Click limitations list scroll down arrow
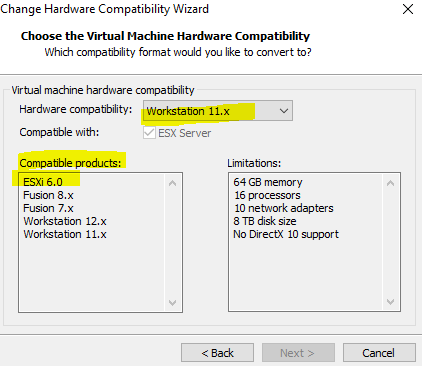422x366 pixels. point(390,302)
